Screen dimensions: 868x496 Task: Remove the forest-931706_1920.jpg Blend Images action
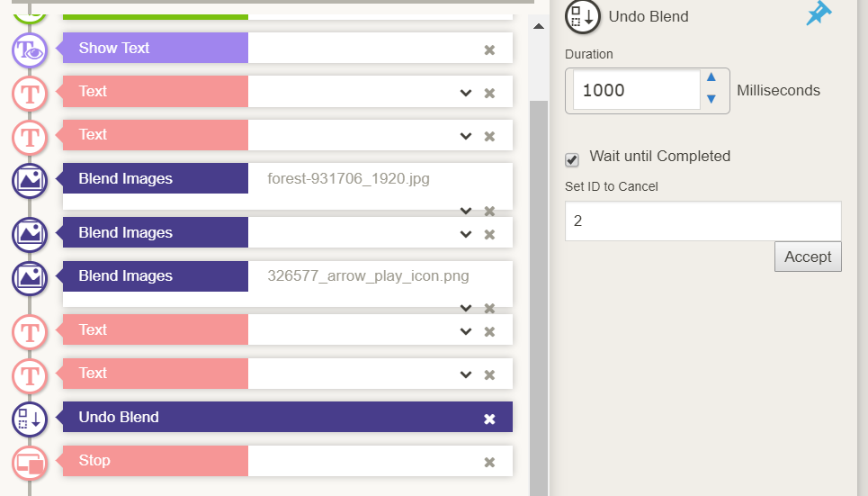tap(489, 211)
